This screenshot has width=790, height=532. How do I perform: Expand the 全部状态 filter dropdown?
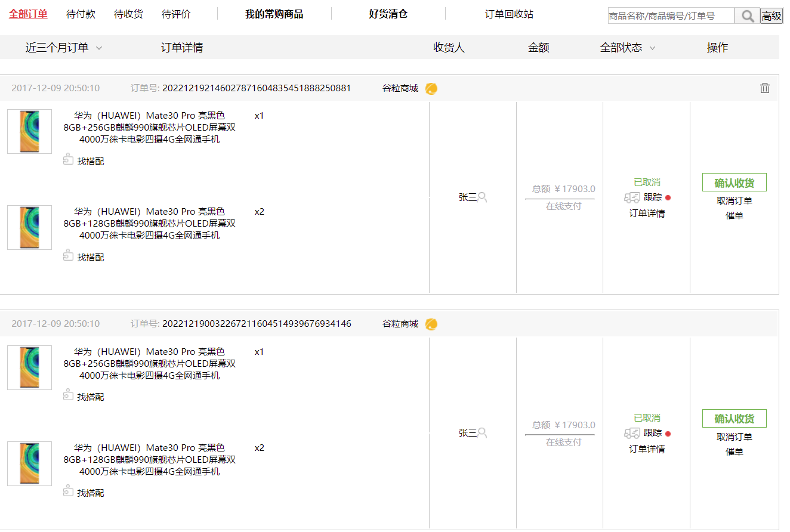pos(628,48)
